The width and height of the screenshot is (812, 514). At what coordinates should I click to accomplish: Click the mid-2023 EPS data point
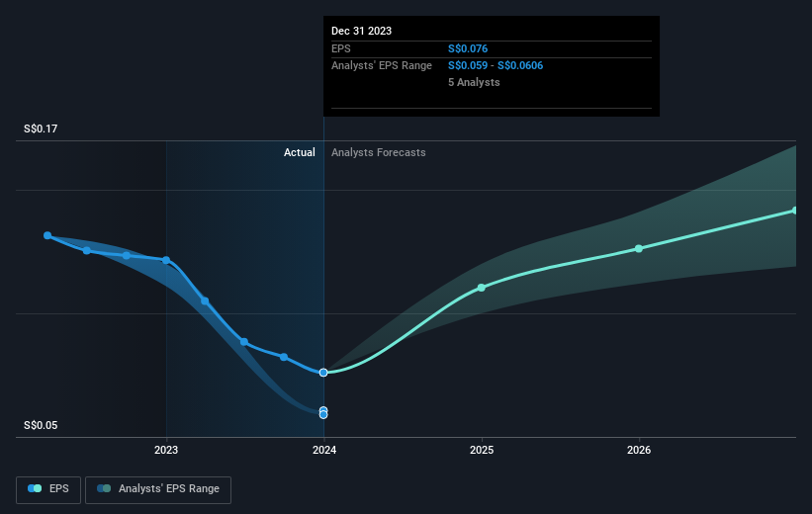[x=244, y=342]
